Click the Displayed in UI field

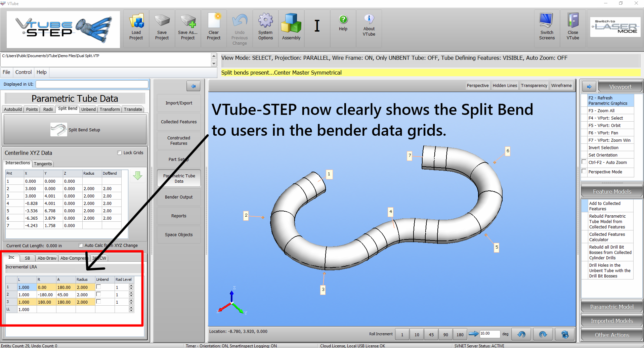click(x=92, y=84)
